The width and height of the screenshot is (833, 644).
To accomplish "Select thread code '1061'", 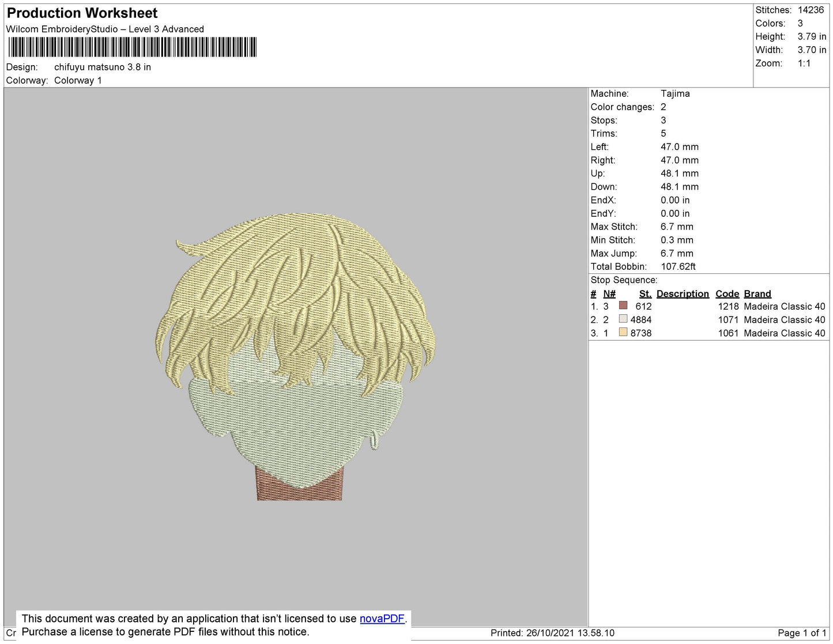I will pos(728,333).
